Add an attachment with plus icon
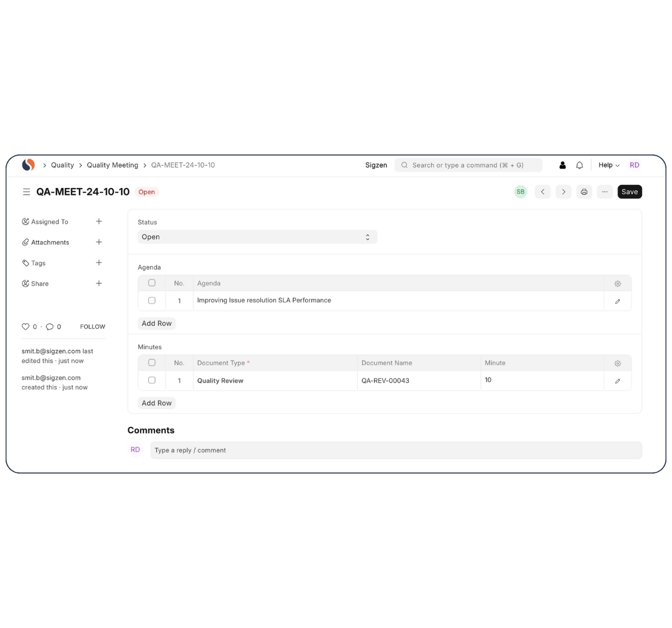The width and height of the screenshot is (672, 628). pyautogui.click(x=99, y=242)
